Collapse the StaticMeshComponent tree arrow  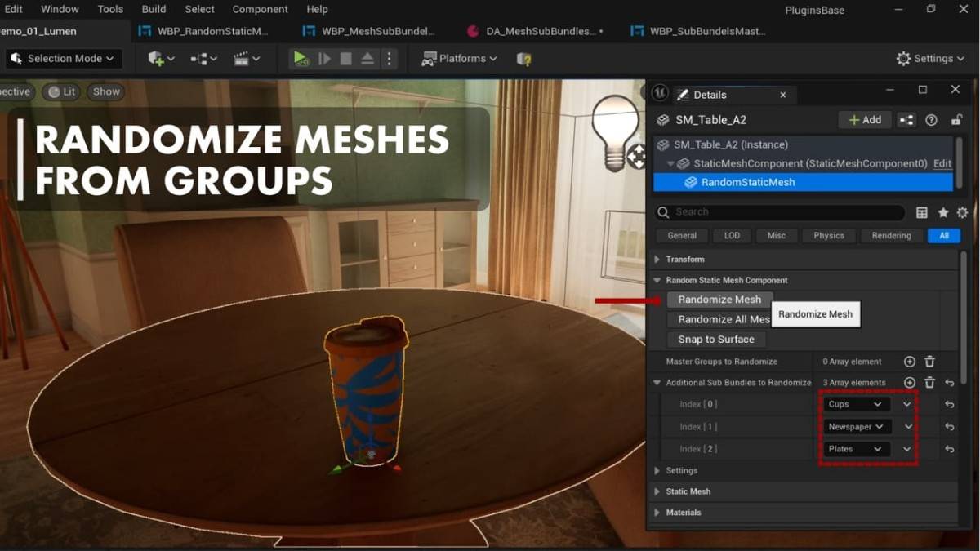click(670, 163)
